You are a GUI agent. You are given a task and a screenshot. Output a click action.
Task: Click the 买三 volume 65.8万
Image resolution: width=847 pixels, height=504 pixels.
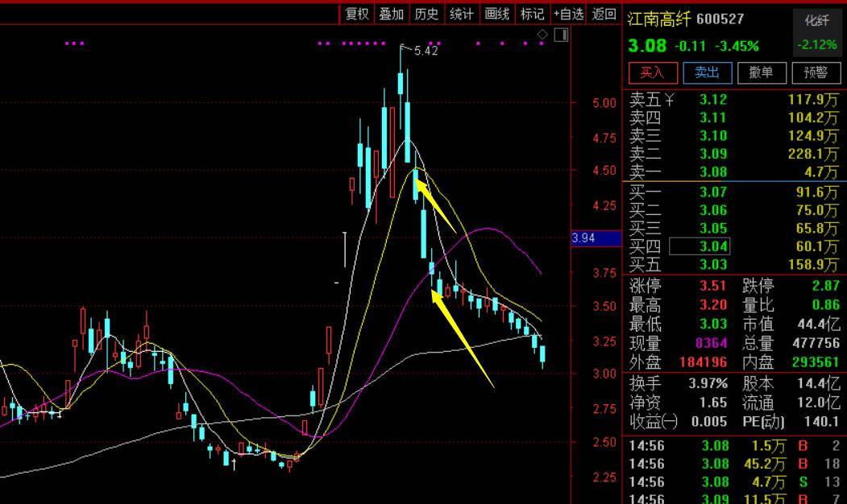click(x=817, y=229)
